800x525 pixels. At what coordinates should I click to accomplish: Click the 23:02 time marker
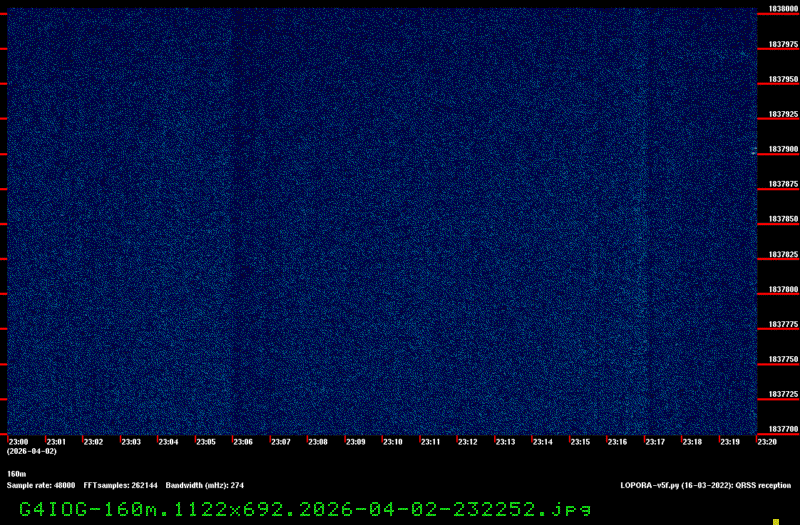pyautogui.click(x=93, y=442)
